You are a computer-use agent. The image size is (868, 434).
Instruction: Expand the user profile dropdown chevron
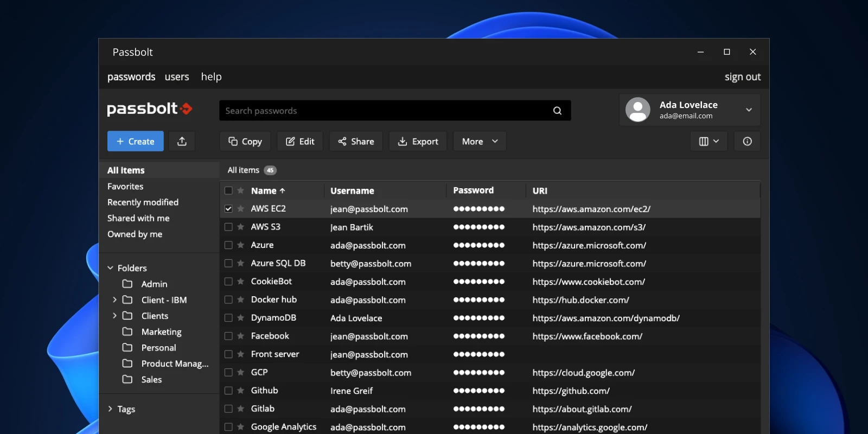(x=749, y=110)
